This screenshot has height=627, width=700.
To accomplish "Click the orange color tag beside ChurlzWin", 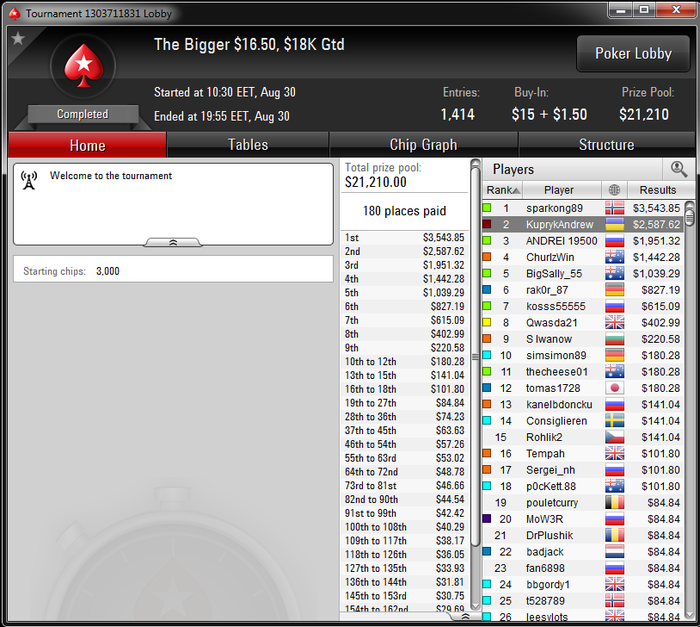I will pos(487,257).
